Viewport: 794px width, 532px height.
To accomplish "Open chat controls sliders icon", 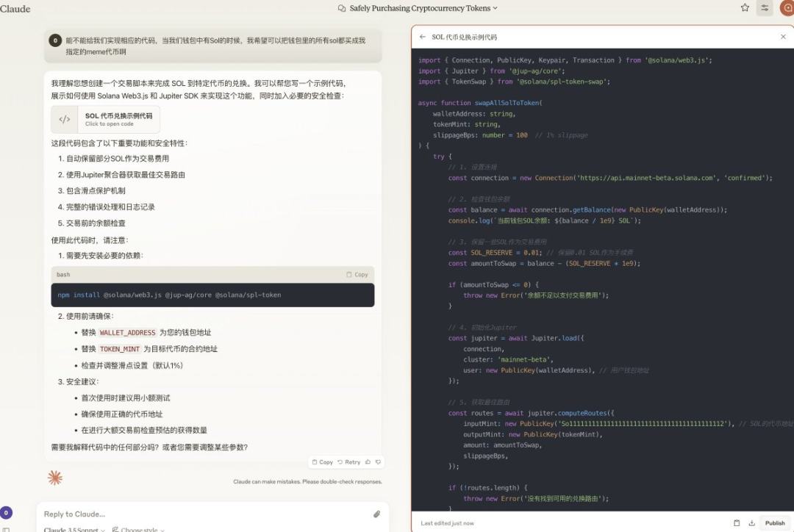I will pos(765,8).
